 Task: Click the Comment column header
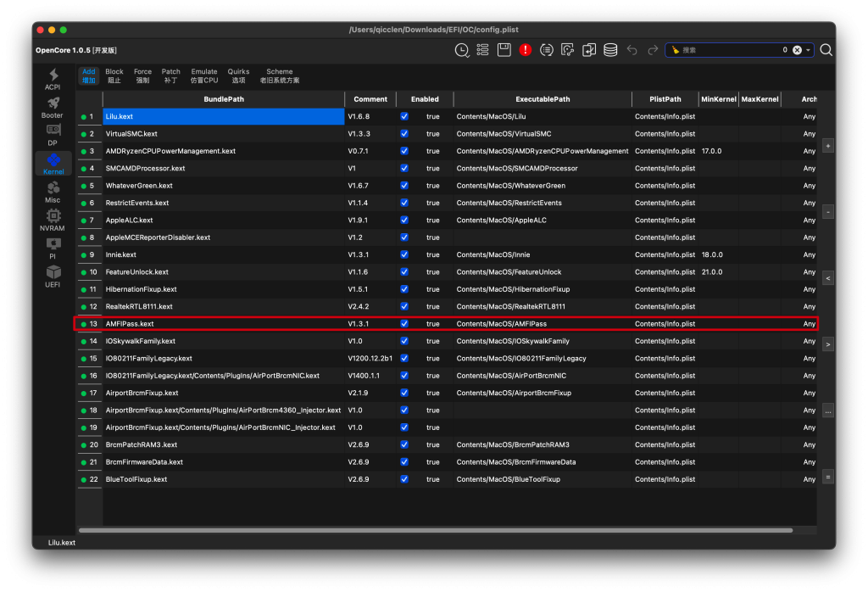(x=370, y=99)
